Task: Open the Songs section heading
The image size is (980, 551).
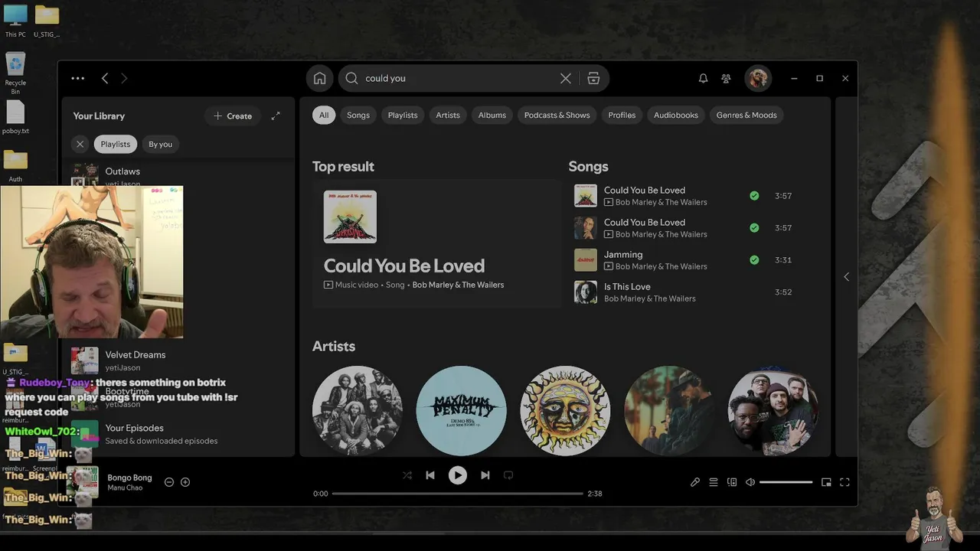Action: pos(588,166)
